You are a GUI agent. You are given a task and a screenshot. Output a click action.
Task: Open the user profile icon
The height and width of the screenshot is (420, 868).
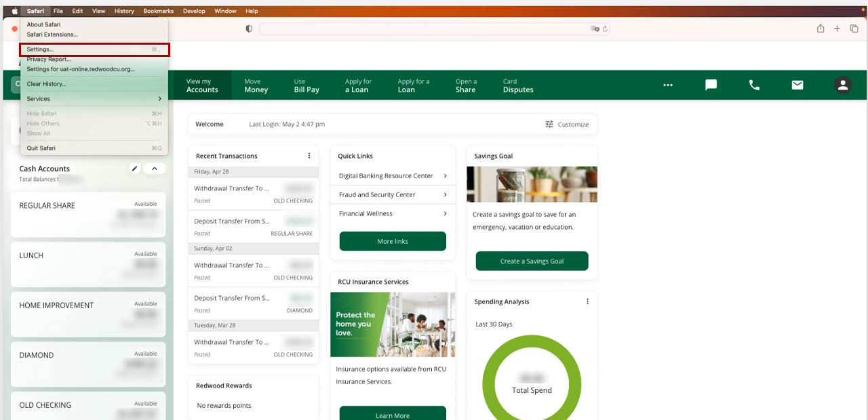point(843,85)
